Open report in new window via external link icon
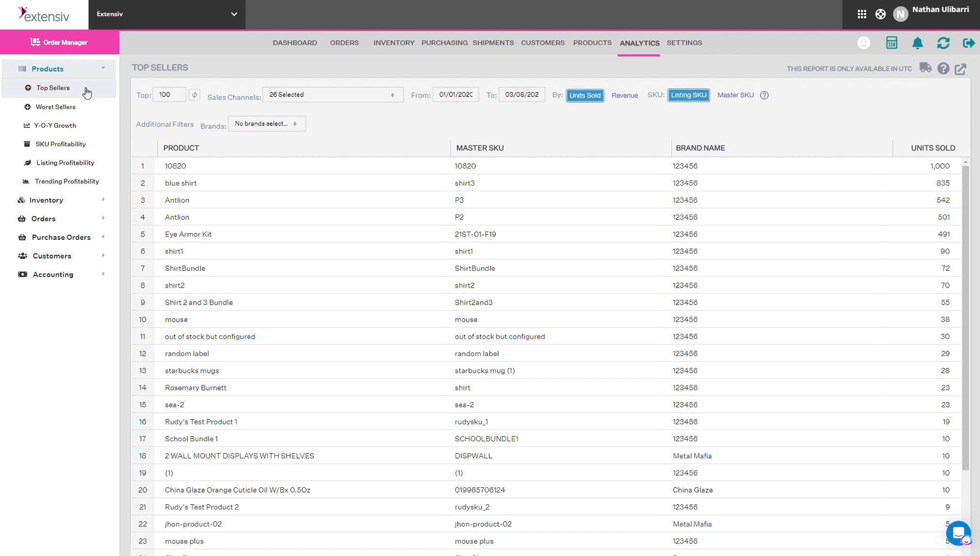Screen dimensions: 980x556 coord(961,69)
